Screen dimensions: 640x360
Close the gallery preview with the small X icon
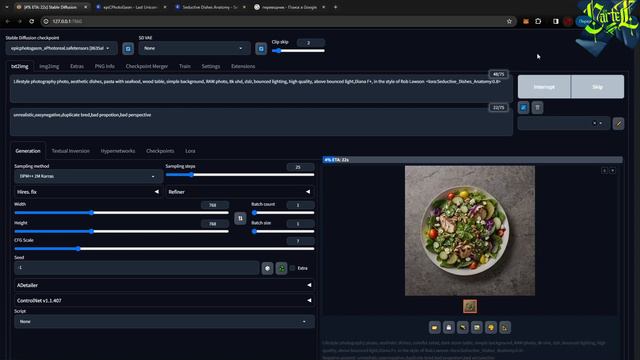(x=613, y=171)
